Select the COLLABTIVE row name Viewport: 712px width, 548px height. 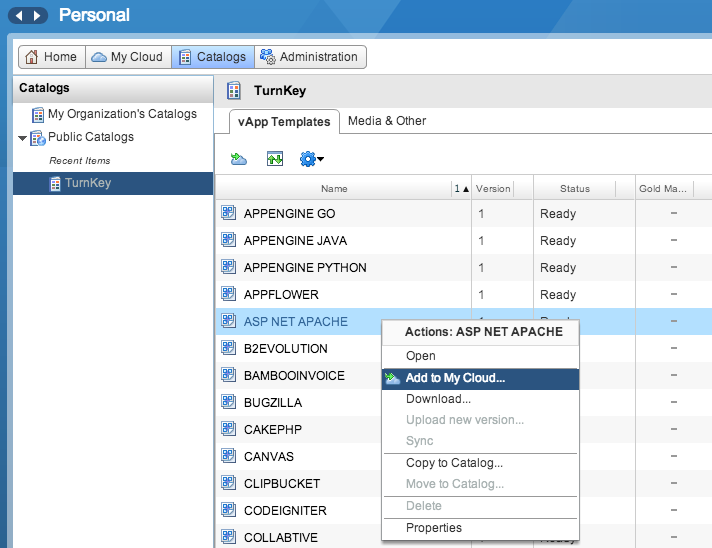[281, 538]
